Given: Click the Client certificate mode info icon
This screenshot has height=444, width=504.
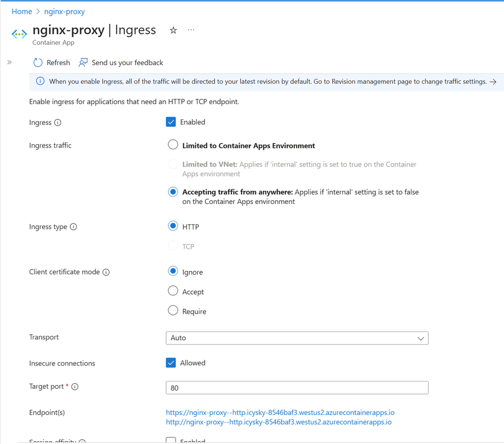Looking at the screenshot, I should pos(106,272).
